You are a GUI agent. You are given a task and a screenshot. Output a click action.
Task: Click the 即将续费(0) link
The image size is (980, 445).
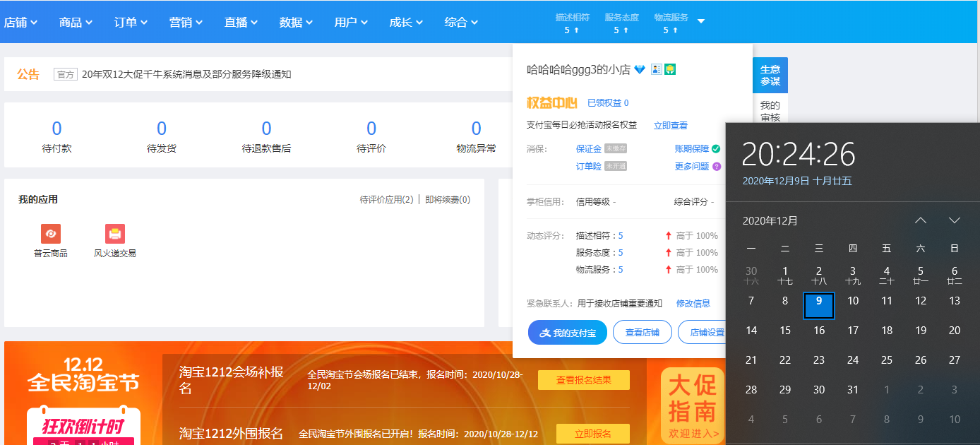pos(448,200)
